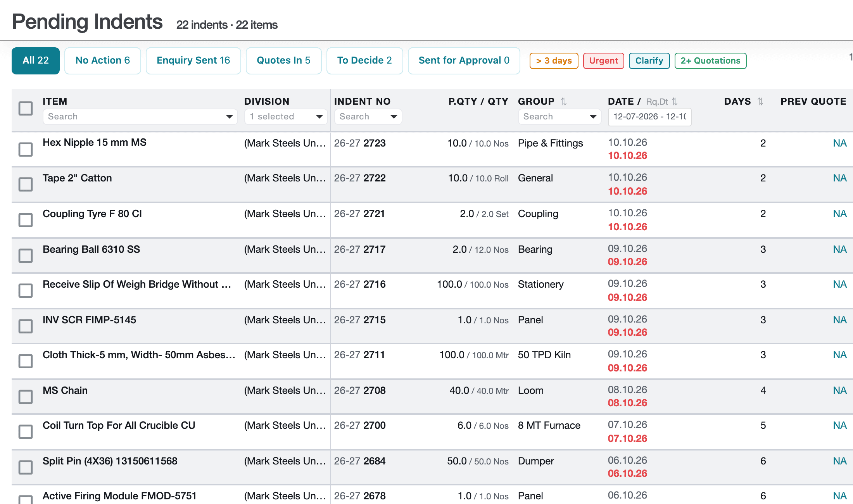The image size is (853, 504).
Task: Switch to Quotes In 5 tab
Action: tap(284, 60)
